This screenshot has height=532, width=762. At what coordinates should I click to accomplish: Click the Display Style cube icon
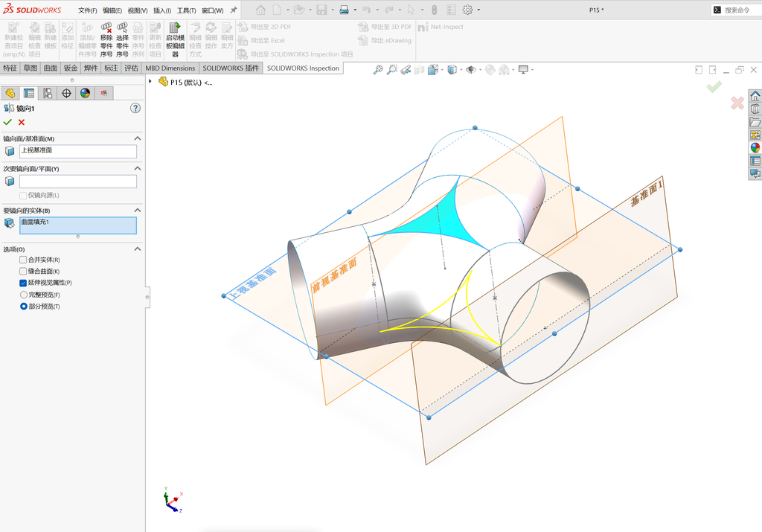pos(452,70)
